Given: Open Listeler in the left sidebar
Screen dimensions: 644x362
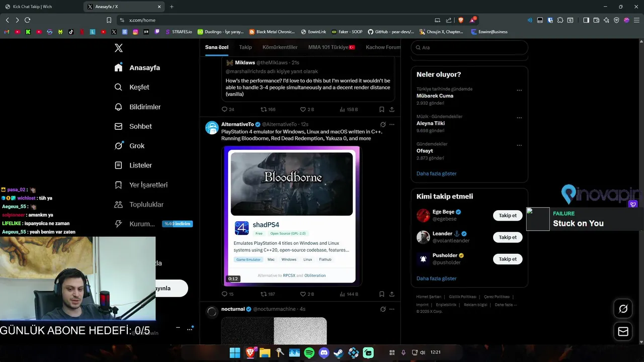Looking at the screenshot, I should click(133, 165).
